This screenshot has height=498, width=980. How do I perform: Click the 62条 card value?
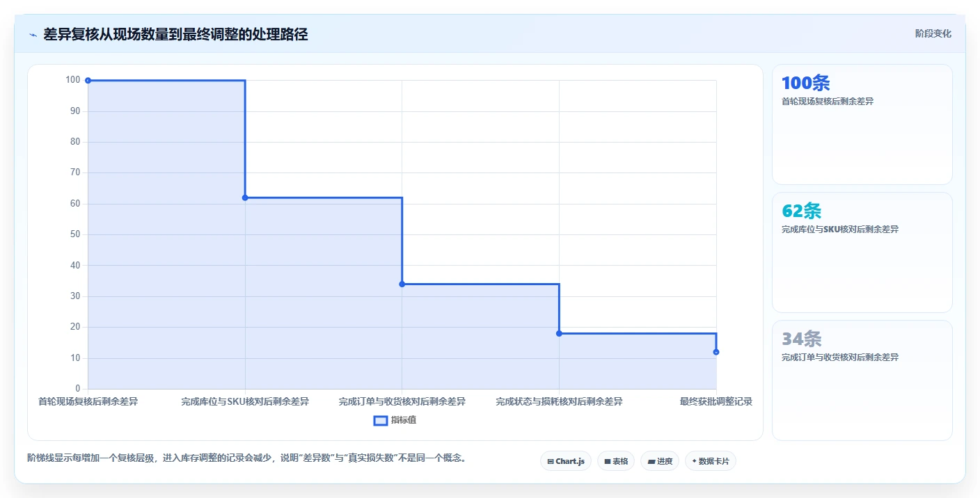tap(801, 211)
